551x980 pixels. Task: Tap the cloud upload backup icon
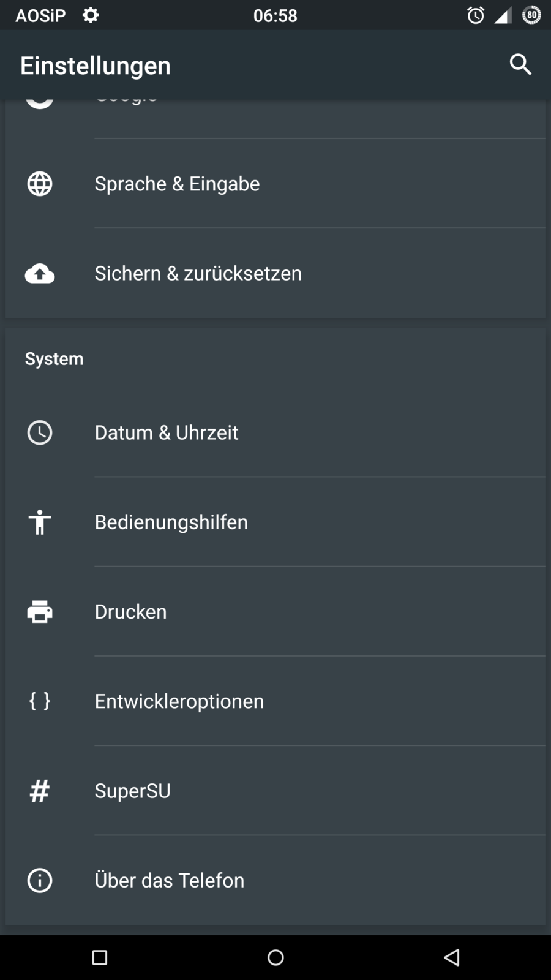(40, 274)
